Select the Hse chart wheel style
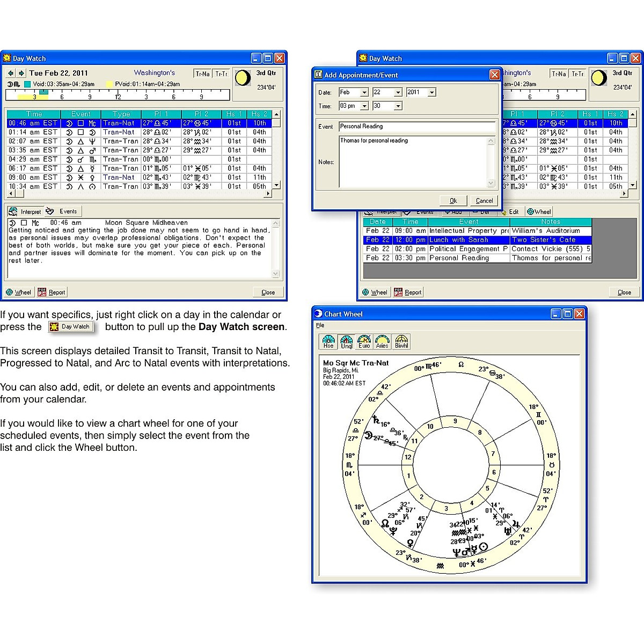 pyautogui.click(x=328, y=341)
